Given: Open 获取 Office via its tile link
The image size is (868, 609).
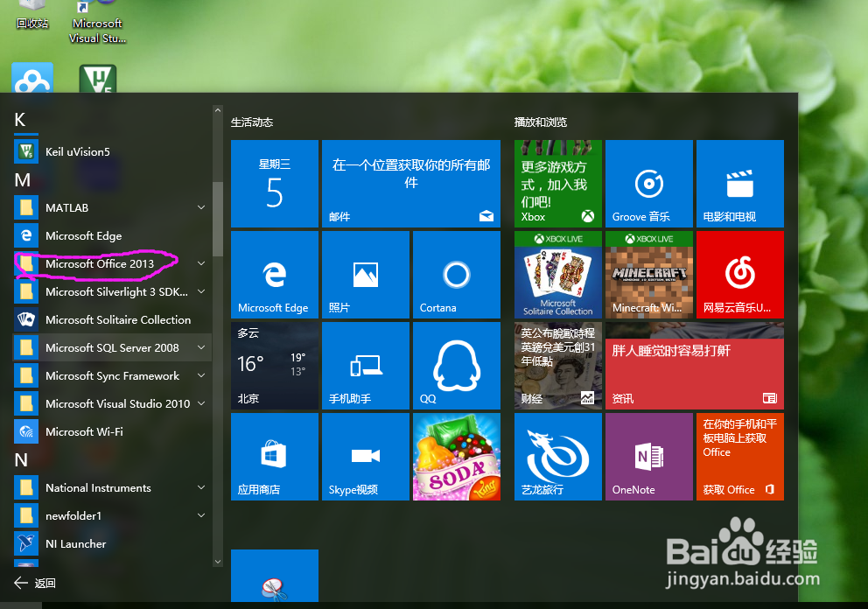Looking at the screenshot, I should pyautogui.click(x=739, y=456).
